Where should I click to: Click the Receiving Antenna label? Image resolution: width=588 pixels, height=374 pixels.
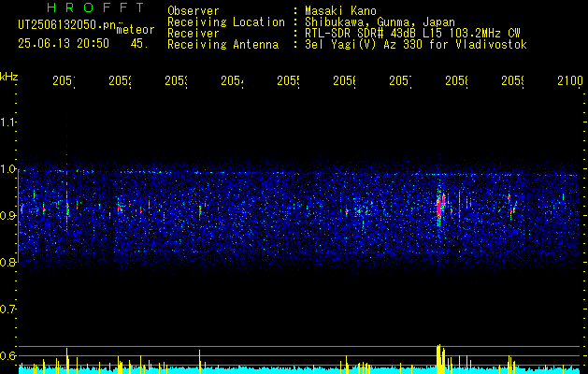click(222, 45)
